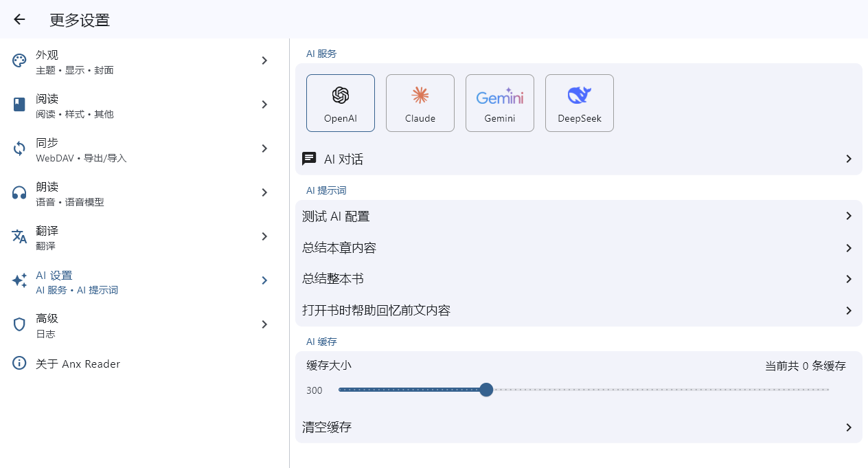Click the Claude starburst logo
Screen dimensions: 868x468
pyautogui.click(x=420, y=96)
